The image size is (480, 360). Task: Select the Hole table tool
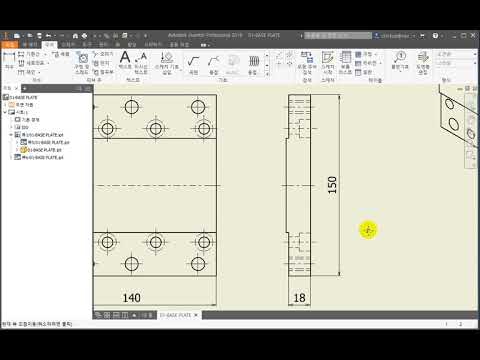(x=365, y=54)
